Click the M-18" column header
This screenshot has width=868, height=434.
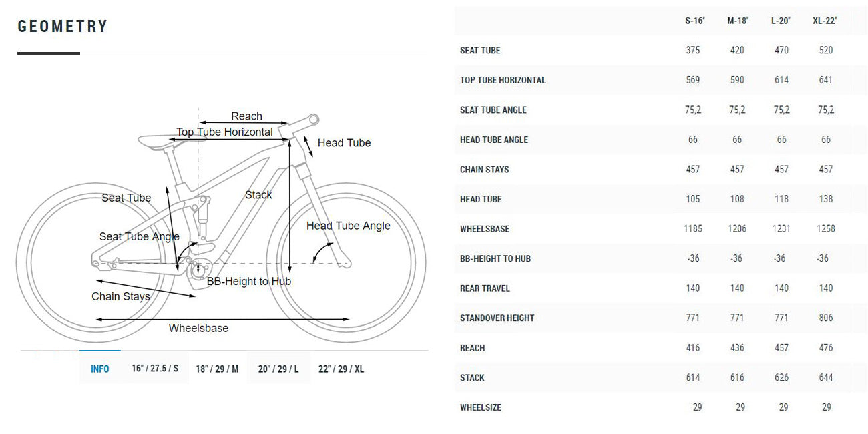tap(738, 21)
